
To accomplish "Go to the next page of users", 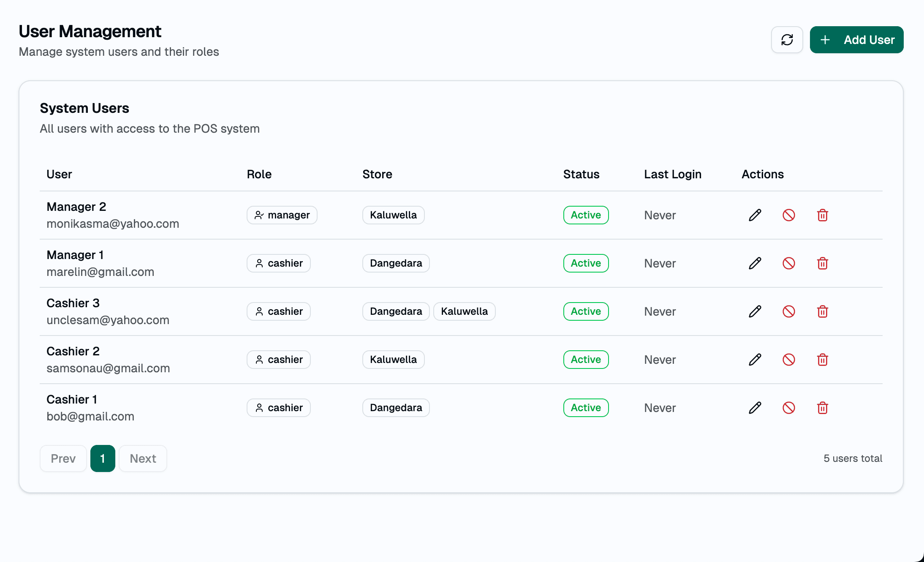I will 143,458.
